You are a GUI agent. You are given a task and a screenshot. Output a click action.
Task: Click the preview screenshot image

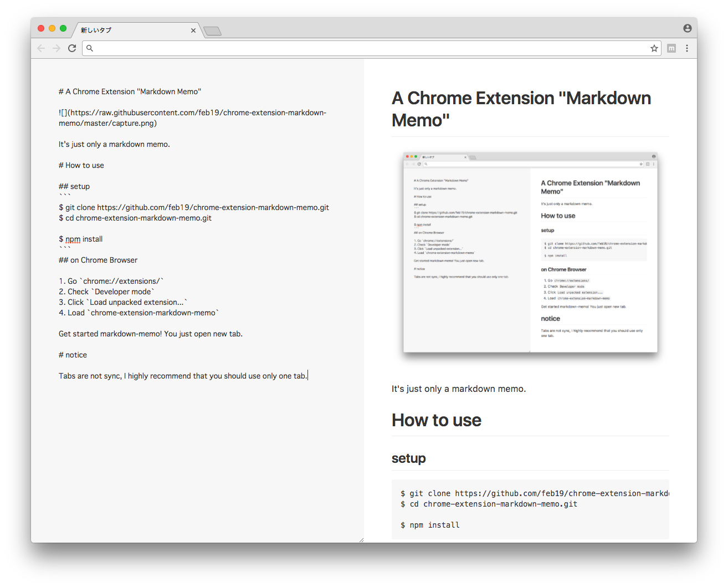[530, 257]
